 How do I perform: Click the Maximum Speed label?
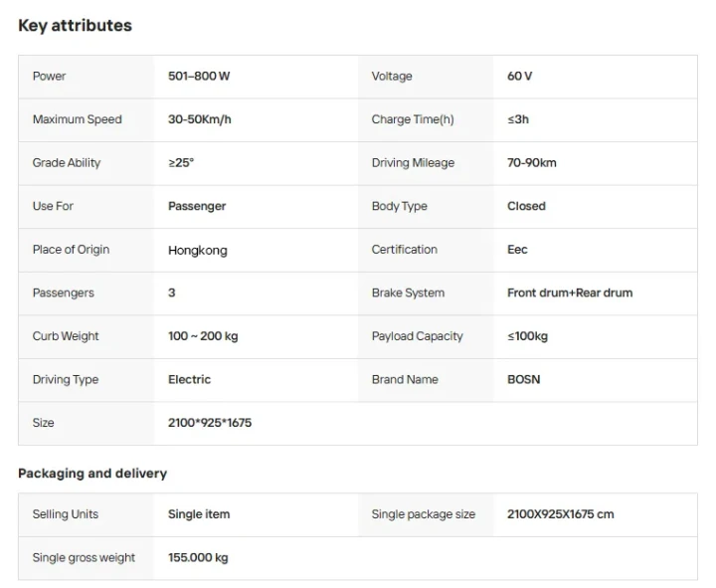pos(77,119)
